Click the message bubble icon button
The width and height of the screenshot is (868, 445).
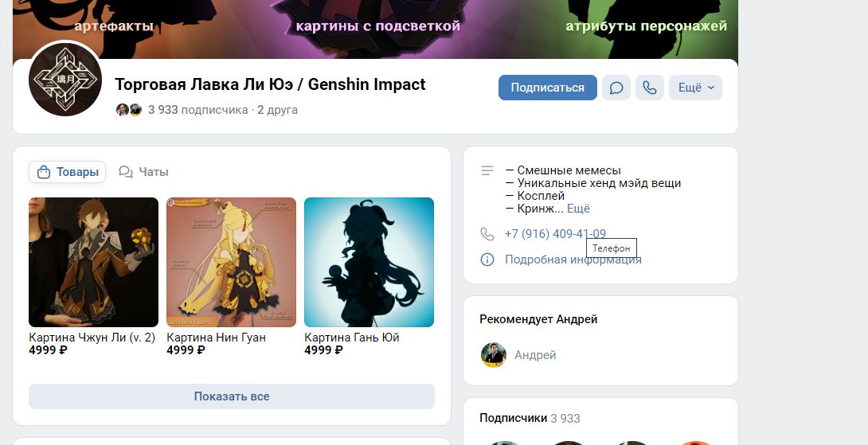[616, 88]
